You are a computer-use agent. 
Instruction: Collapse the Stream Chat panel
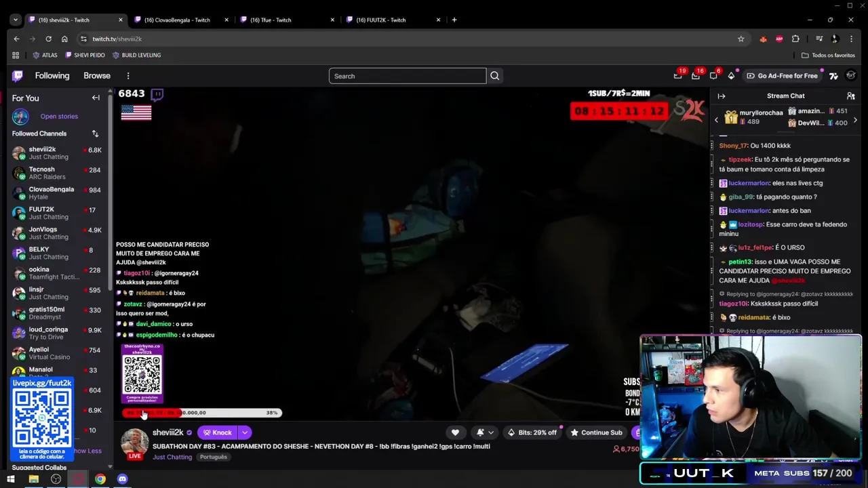[x=722, y=96]
